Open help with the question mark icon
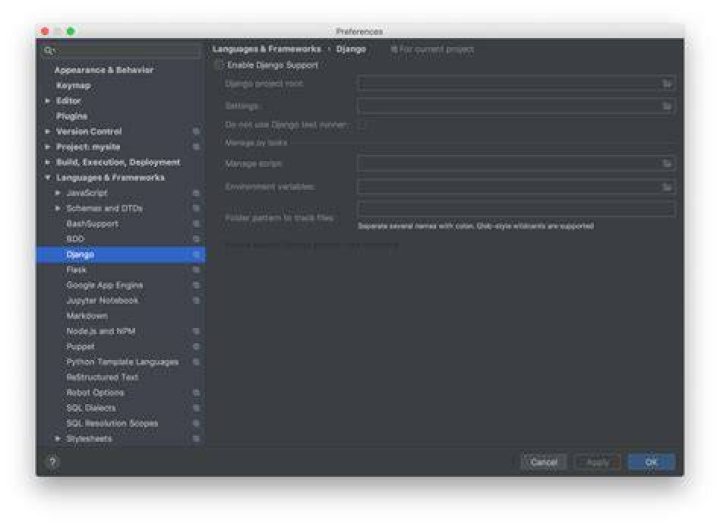The image size is (720, 524). [52, 462]
